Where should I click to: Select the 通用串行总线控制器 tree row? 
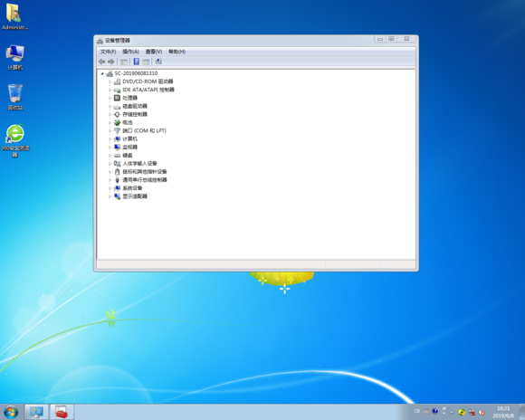click(145, 180)
